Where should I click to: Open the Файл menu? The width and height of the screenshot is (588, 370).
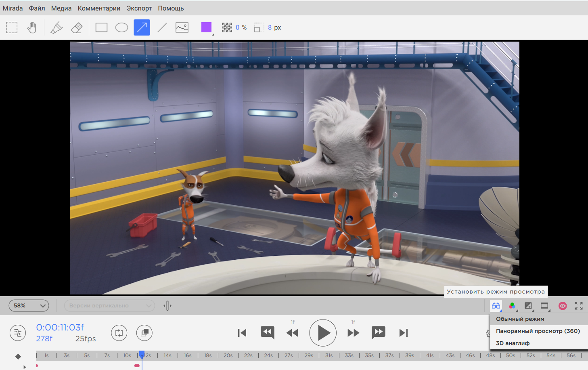[x=37, y=8]
